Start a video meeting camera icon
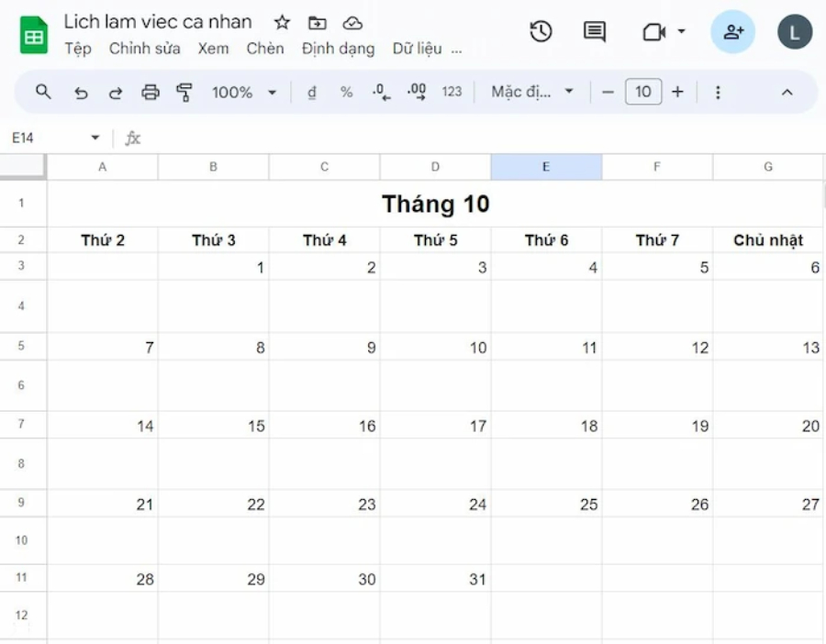The image size is (826, 644). [x=653, y=32]
